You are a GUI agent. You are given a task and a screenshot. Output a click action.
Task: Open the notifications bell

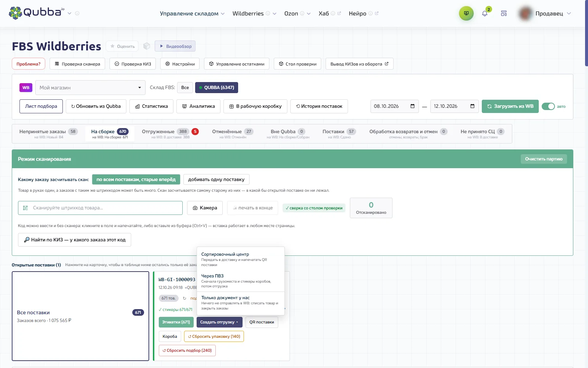tap(485, 14)
